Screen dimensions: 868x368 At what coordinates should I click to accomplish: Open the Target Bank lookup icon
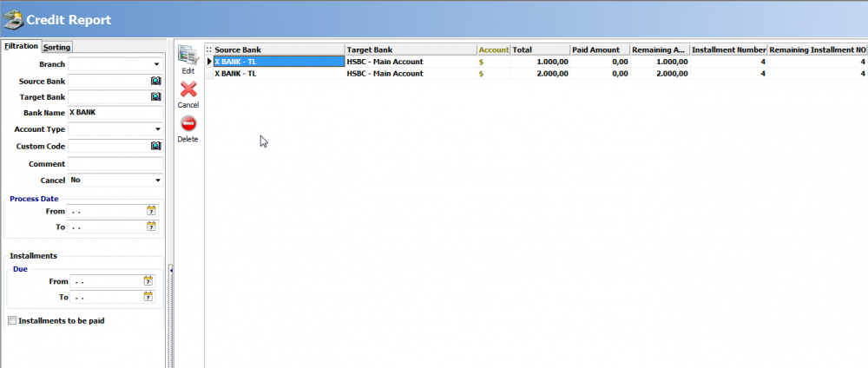pos(156,97)
